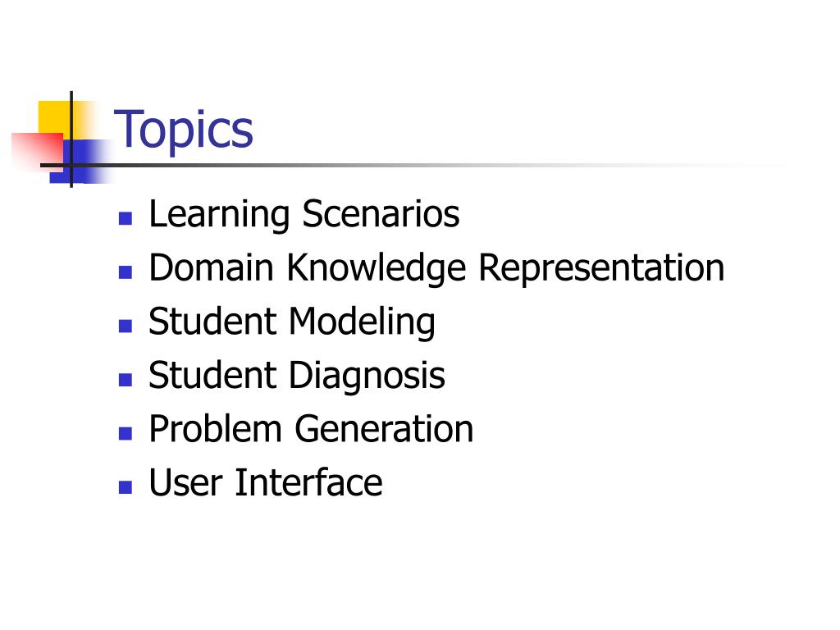Click the word Domain in the second bullet
840x630 pixels.
[x=211, y=267]
